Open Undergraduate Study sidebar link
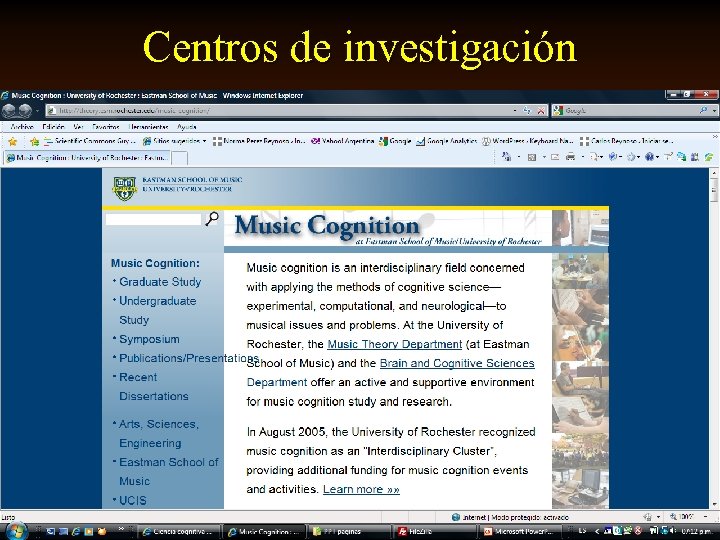 click(157, 310)
